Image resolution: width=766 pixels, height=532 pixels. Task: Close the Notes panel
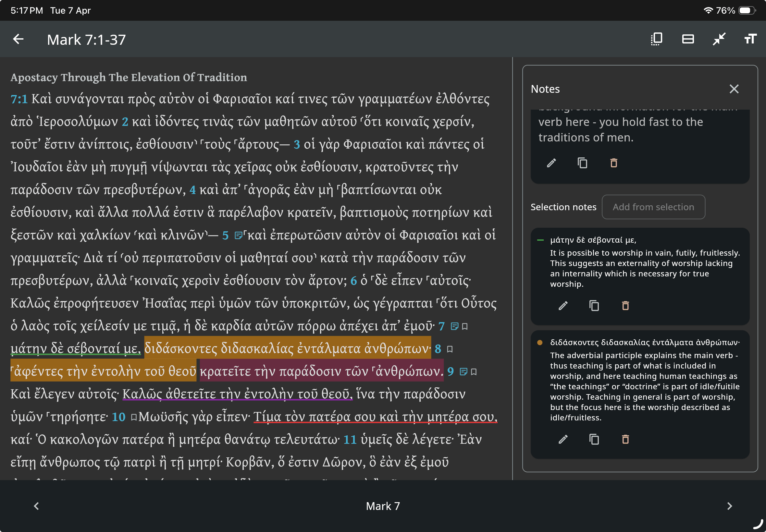[x=734, y=89]
